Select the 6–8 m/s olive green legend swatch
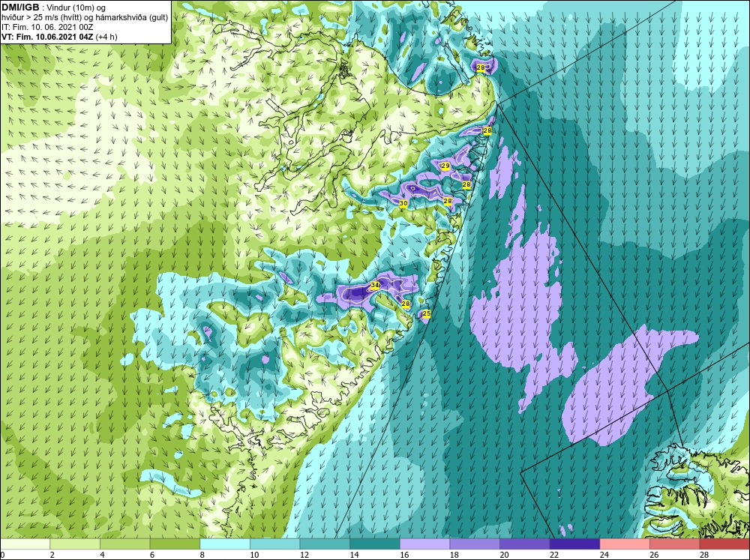 point(175,544)
